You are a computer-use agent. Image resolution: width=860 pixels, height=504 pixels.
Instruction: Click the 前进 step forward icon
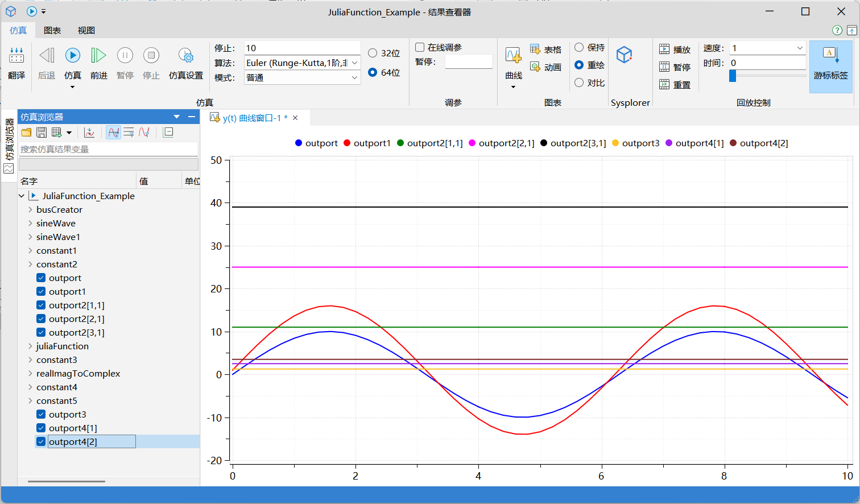click(x=98, y=56)
